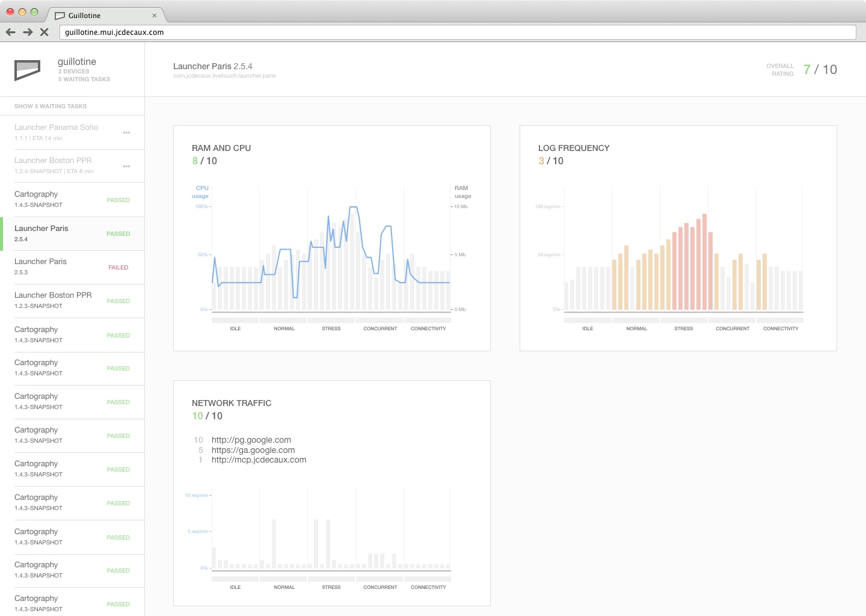This screenshot has width=866, height=616.
Task: Open options for Launcher Boston PPR 1.2.4-SNAPSHOT
Action: click(x=126, y=166)
